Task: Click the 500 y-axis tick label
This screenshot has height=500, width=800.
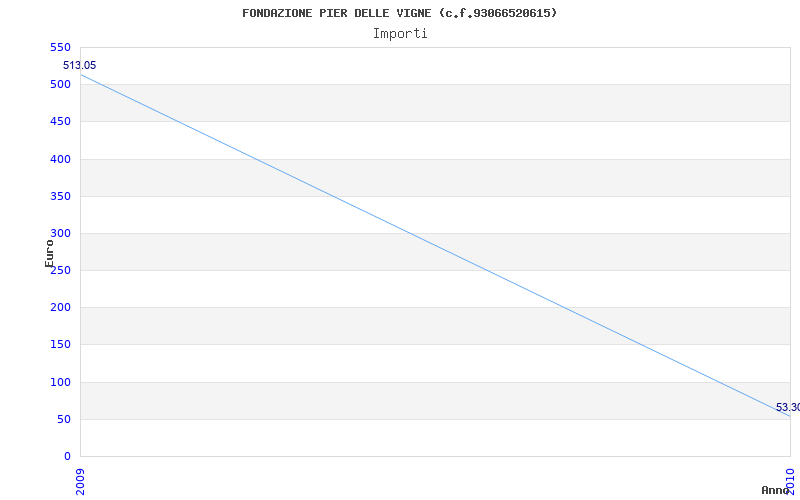Action: (x=60, y=85)
